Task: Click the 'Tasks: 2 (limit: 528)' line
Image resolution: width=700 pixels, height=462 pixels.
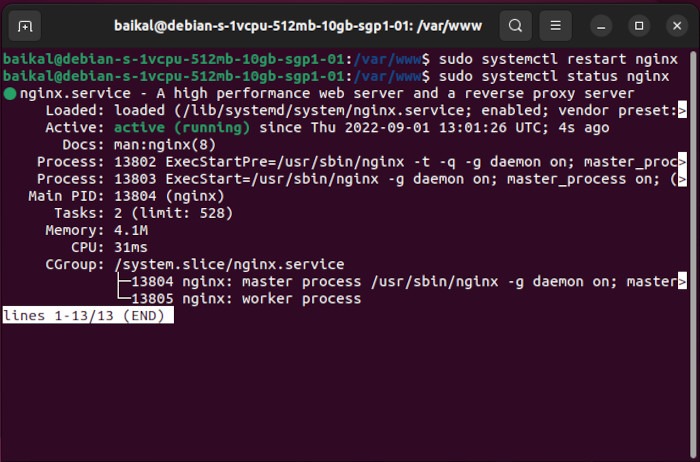Action: [x=143, y=213]
